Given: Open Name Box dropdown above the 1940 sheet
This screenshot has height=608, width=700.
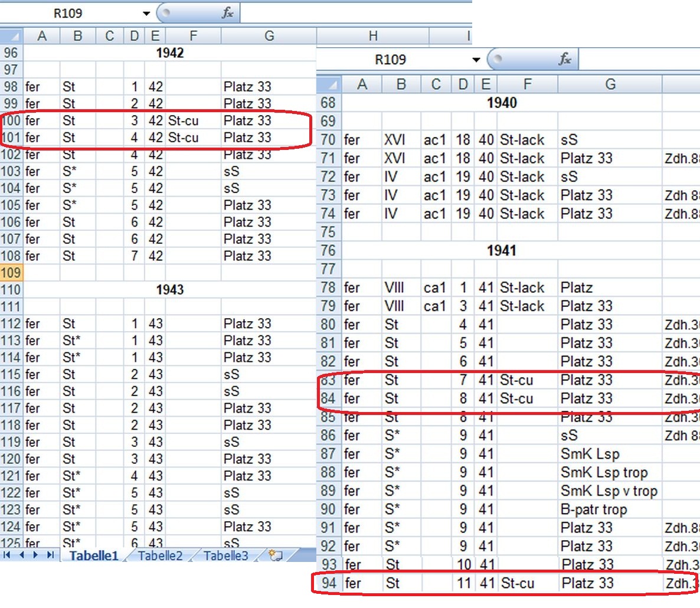Looking at the screenshot, I should 476,60.
